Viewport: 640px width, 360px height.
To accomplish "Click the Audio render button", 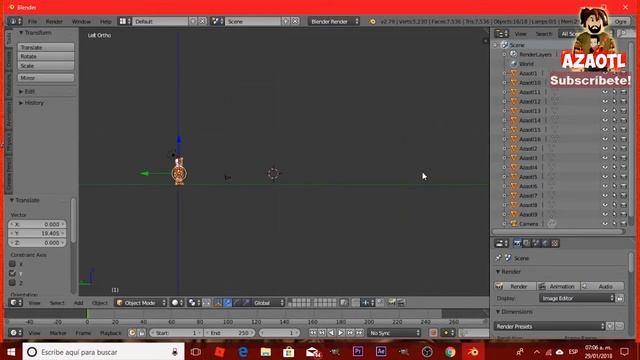I will tap(602, 287).
